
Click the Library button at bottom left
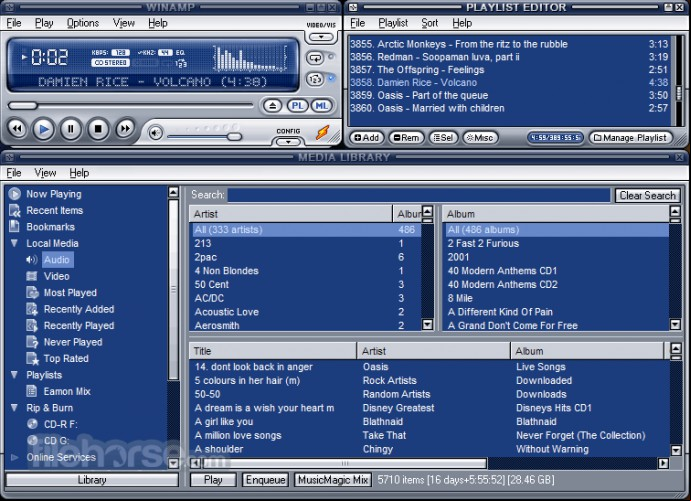coord(92,480)
